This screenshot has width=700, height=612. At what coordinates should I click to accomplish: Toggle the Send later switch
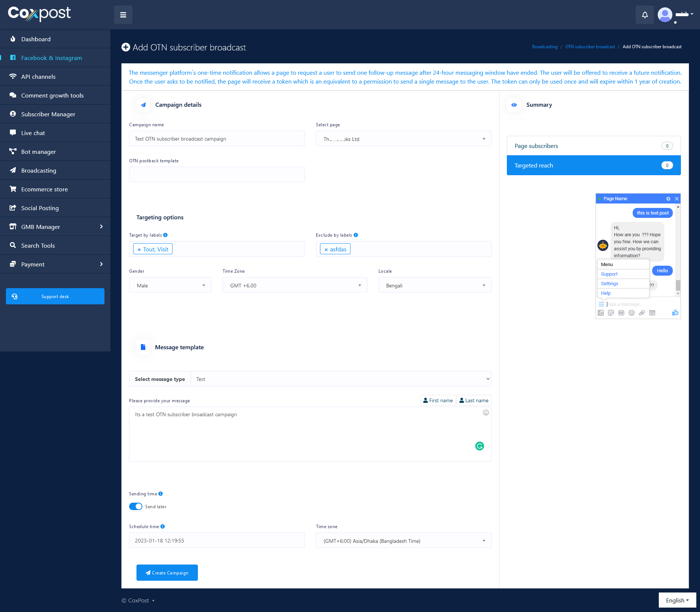[x=136, y=506]
